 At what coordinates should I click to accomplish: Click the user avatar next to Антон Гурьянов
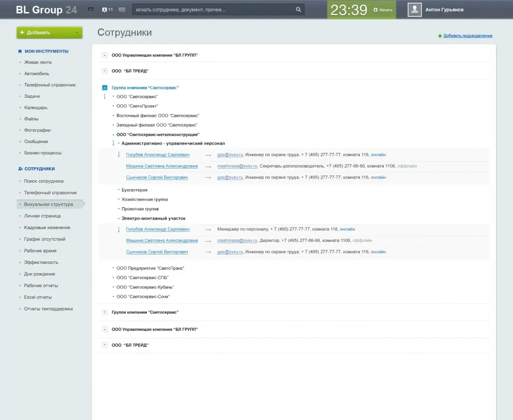pyautogui.click(x=414, y=10)
